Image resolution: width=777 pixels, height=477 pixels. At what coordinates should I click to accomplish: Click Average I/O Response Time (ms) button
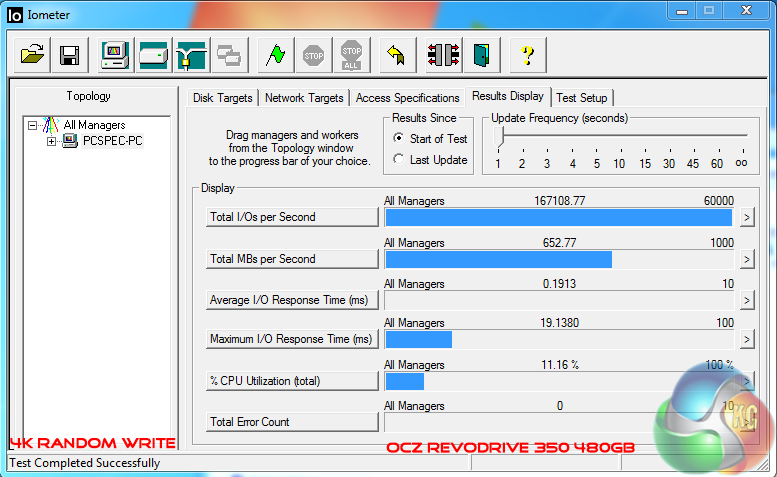tap(292, 300)
